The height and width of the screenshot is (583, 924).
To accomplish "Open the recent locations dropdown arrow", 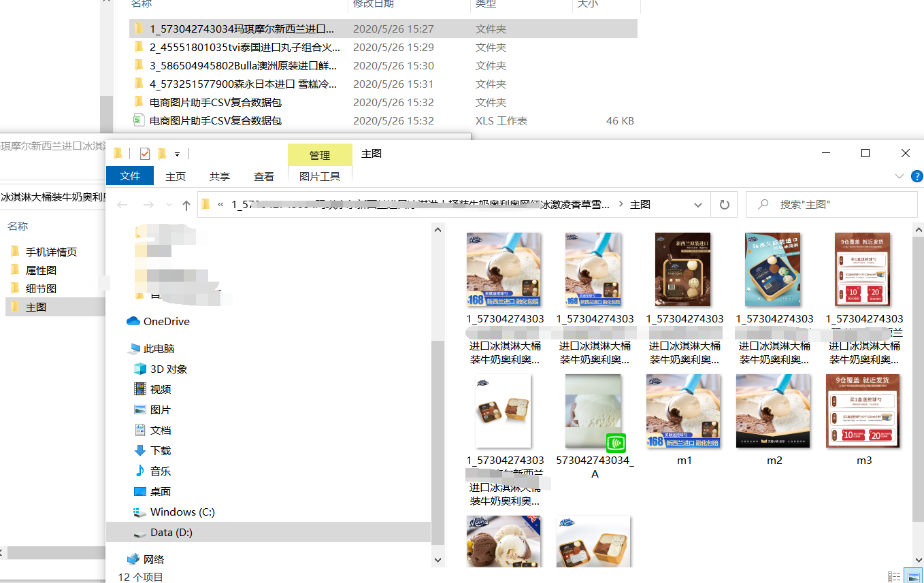I will tap(168, 205).
